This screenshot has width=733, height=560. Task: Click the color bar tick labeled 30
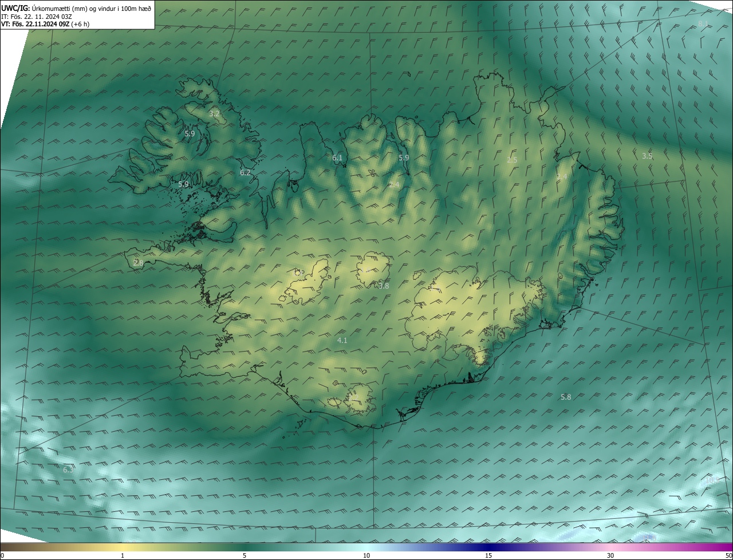tap(610, 555)
